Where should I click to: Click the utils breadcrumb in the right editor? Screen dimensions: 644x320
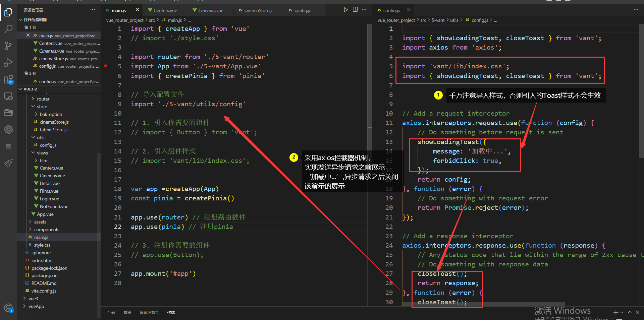pos(454,20)
